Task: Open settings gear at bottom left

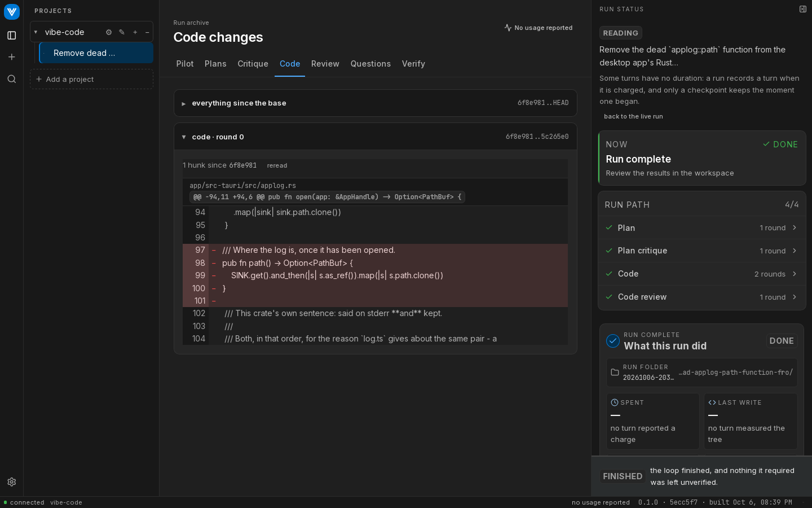Action: (11, 482)
